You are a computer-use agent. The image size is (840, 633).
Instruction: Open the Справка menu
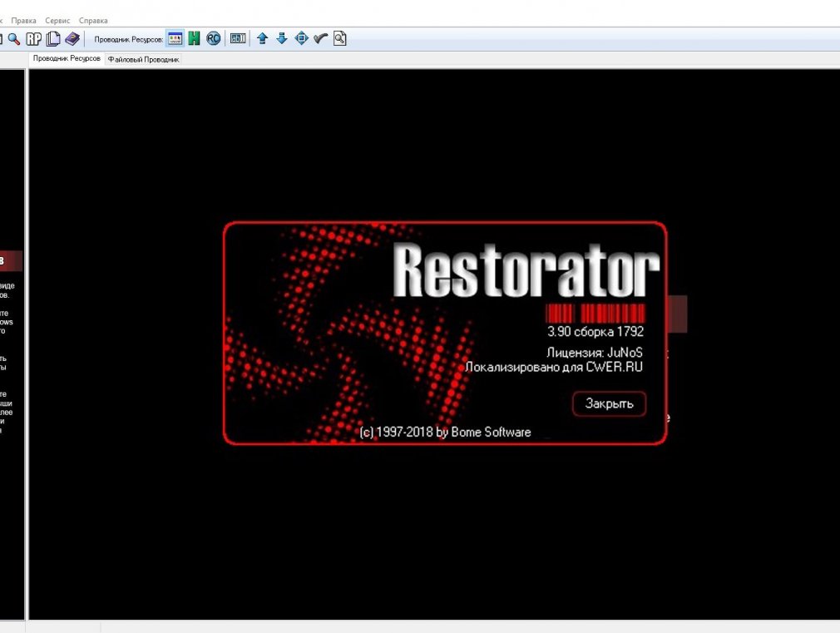[x=93, y=20]
